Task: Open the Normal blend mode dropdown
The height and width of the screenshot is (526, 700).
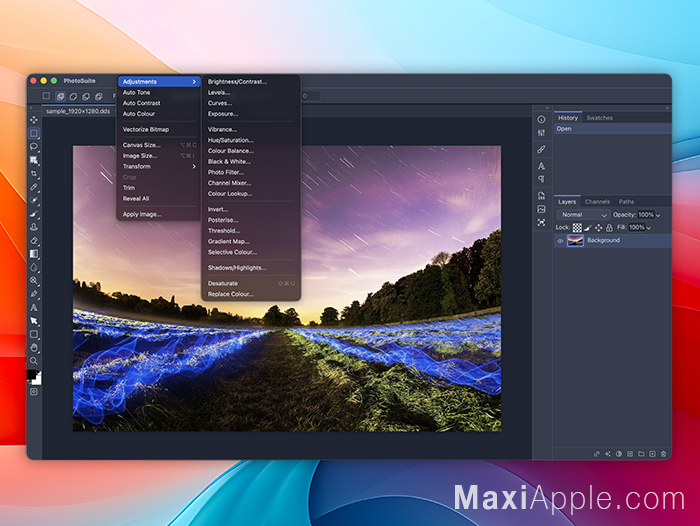Action: (x=583, y=215)
